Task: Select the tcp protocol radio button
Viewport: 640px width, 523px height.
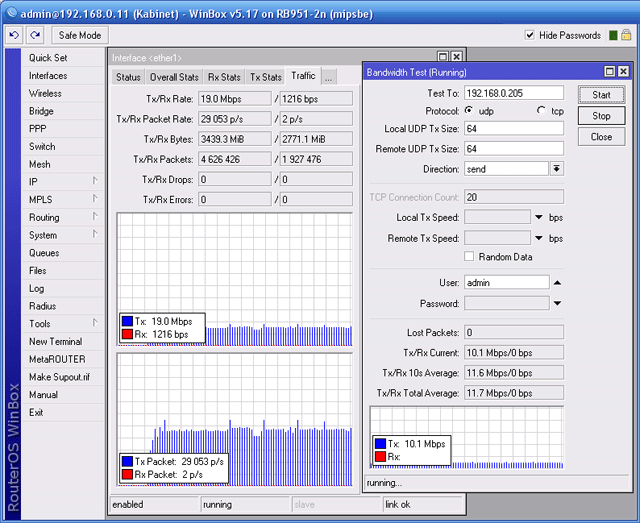Action: tap(541, 110)
